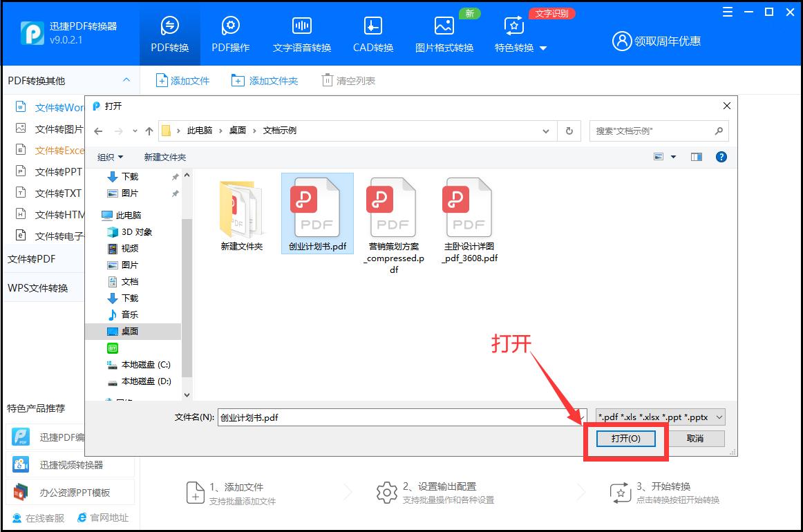803x532 pixels.
Task: Click the 领取周年优惠 account icon
Action: click(623, 41)
